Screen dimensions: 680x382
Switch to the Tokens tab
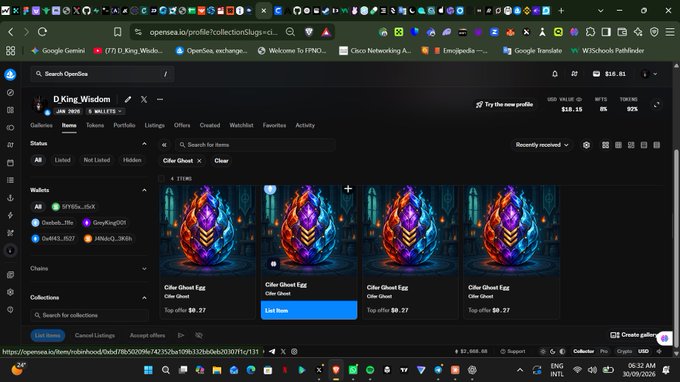(x=95, y=125)
